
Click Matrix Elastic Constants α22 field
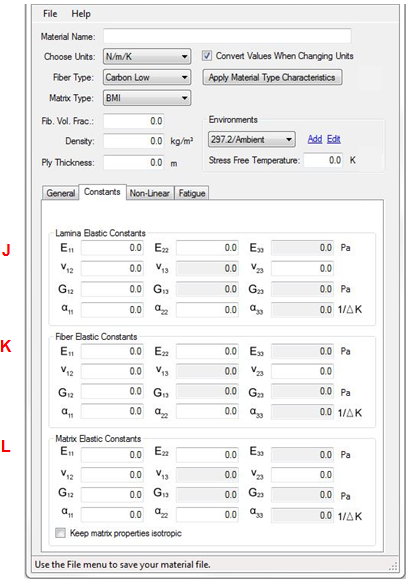tap(207, 515)
